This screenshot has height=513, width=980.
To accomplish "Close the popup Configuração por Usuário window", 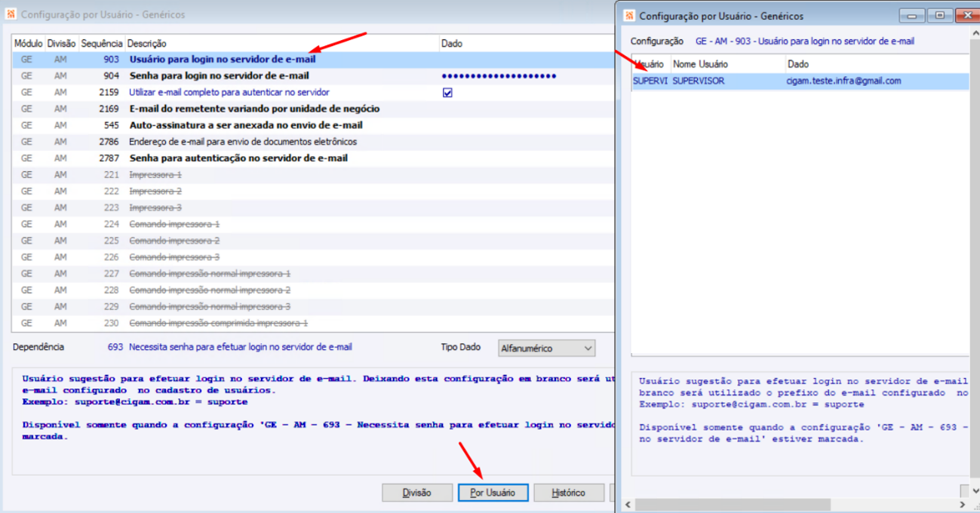I will (x=966, y=15).
